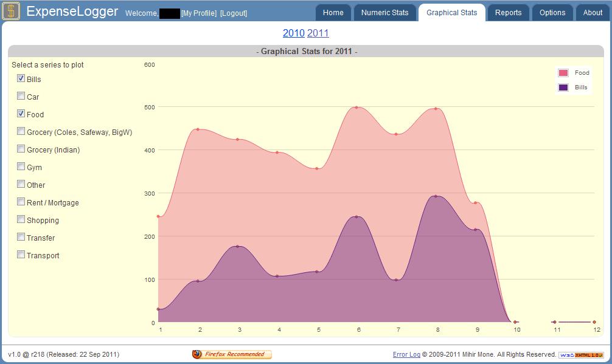Check the Rent / Mortgage checkbox

pos(21,202)
